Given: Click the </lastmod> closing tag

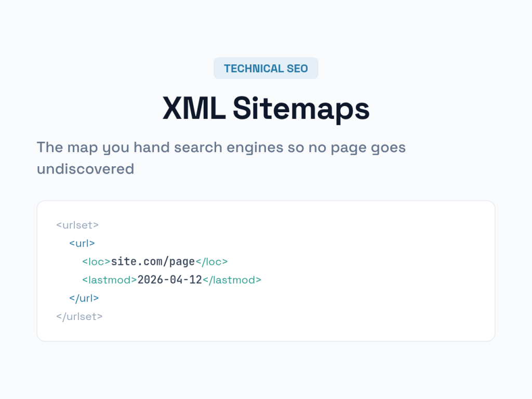Looking at the screenshot, I should tap(232, 280).
